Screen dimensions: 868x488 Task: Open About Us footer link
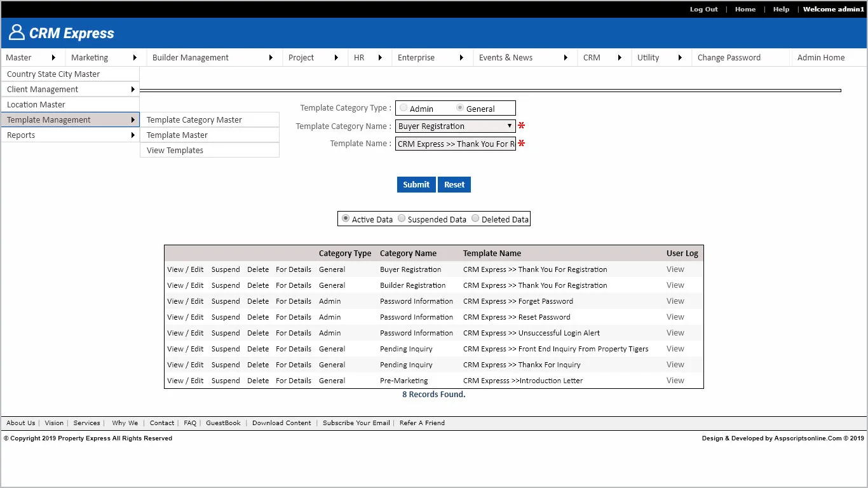click(21, 423)
